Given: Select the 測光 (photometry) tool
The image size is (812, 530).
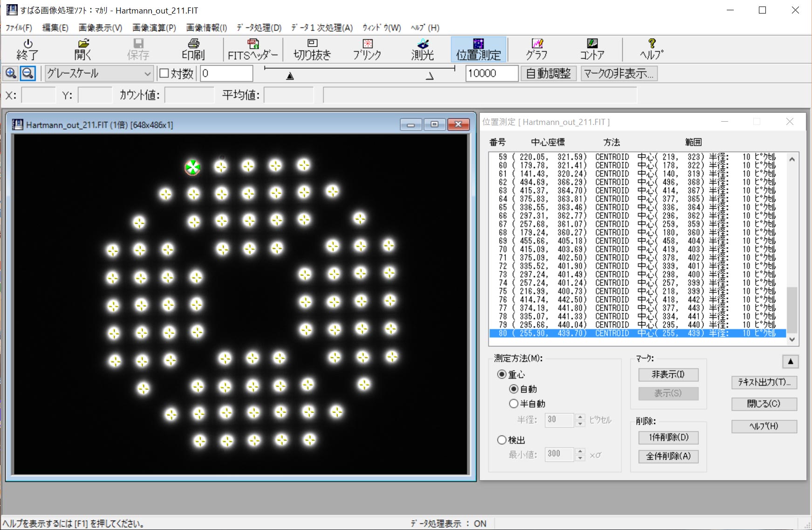Looking at the screenshot, I should click(423, 49).
